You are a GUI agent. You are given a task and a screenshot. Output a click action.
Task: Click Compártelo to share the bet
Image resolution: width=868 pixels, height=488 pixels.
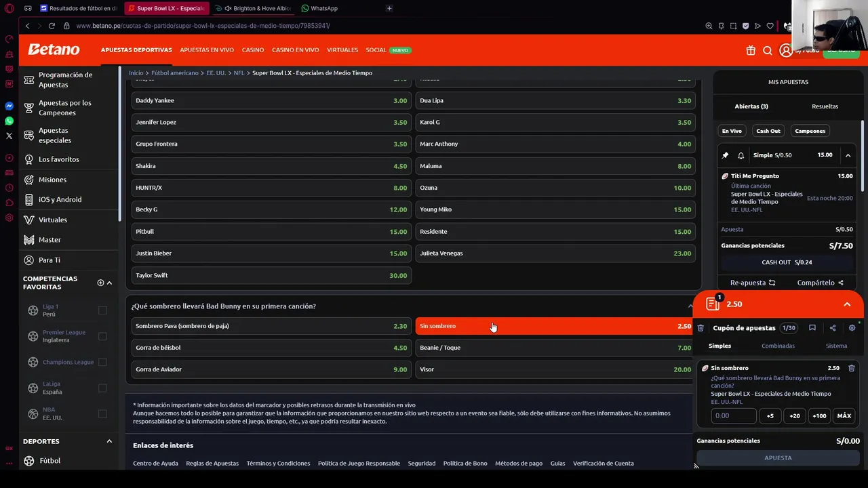pos(820,283)
